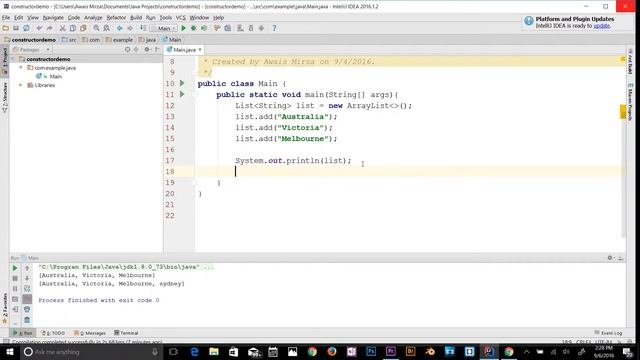
Task: Open the Run panel gear settings
Action: (x=610, y=258)
